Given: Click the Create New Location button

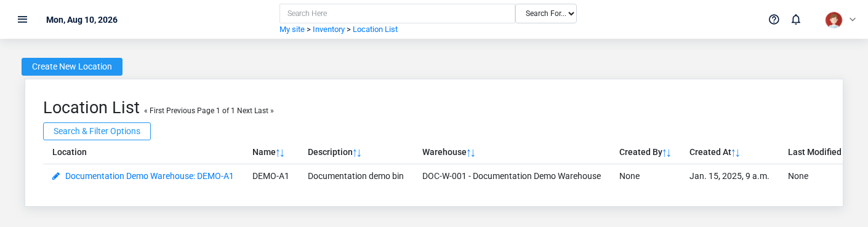Looking at the screenshot, I should [x=72, y=66].
